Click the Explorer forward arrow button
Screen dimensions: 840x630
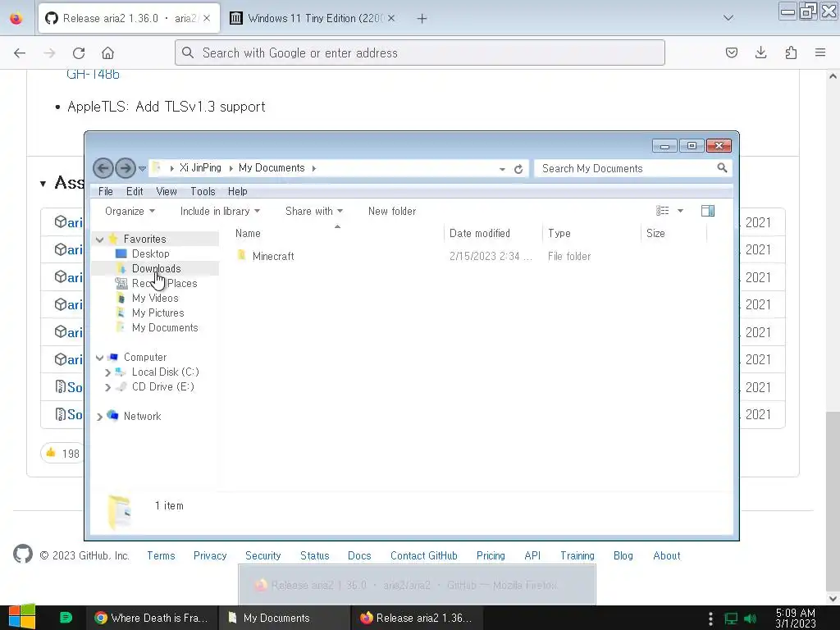(x=126, y=168)
